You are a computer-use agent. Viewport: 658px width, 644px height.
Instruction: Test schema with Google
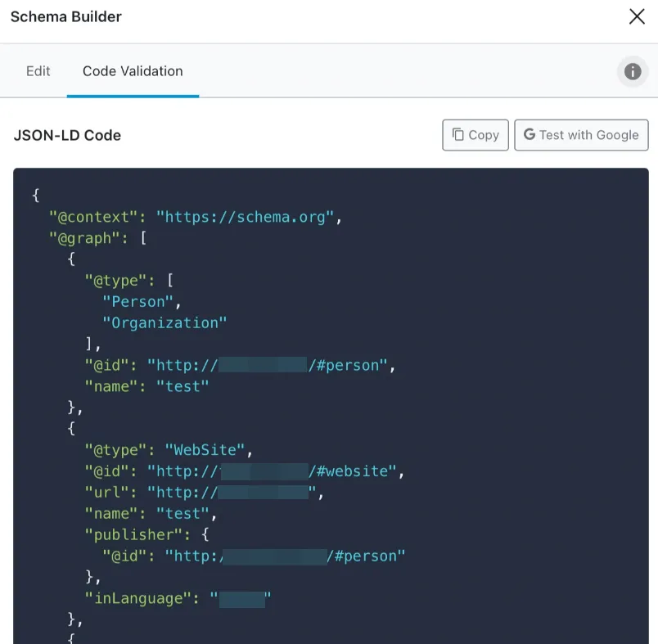[x=581, y=135]
